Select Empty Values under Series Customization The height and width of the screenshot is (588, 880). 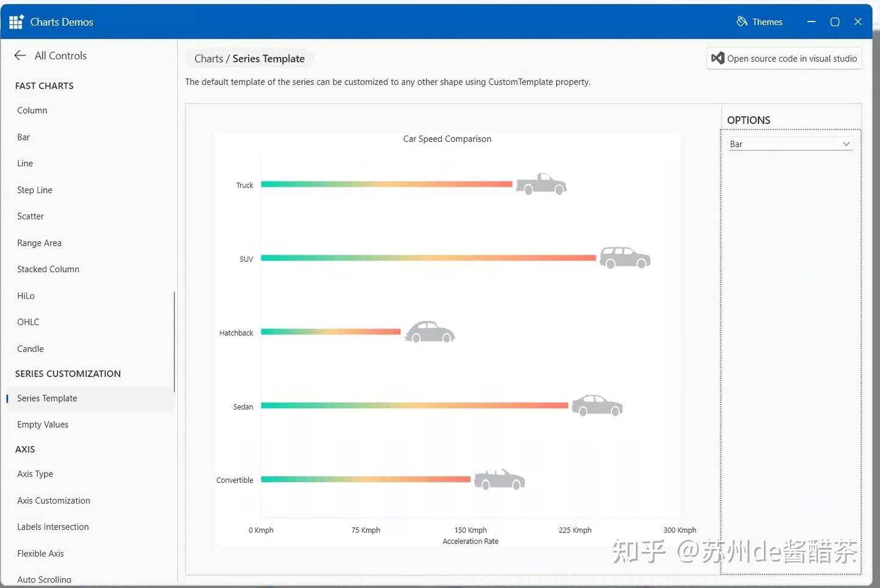pos(43,424)
